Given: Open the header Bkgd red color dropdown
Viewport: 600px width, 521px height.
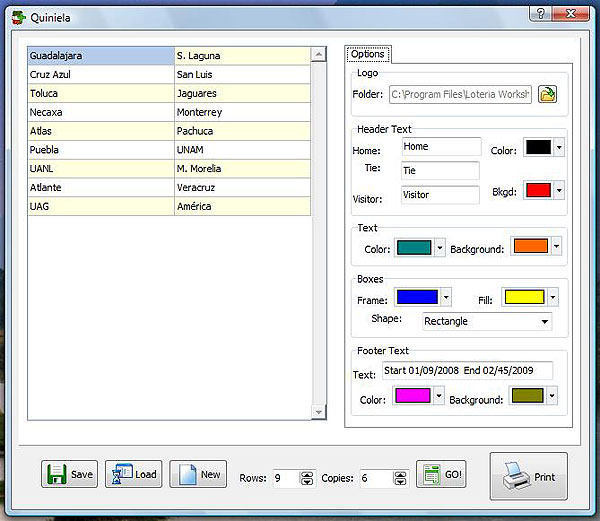Looking at the screenshot, I should coord(559,190).
